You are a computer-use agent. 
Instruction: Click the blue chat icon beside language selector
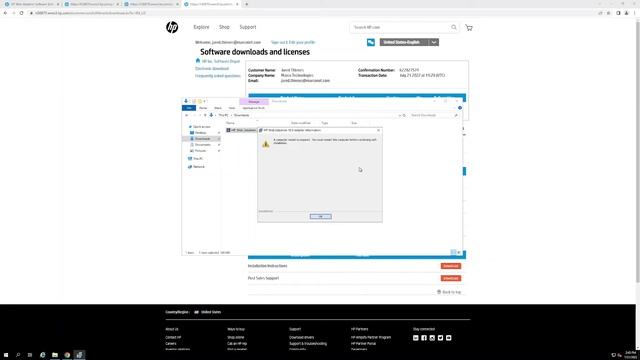tap(371, 42)
